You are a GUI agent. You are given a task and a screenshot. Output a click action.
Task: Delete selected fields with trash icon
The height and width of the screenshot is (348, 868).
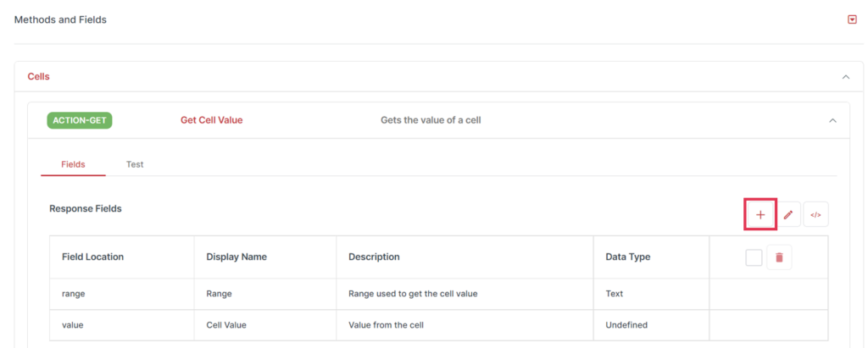tap(780, 257)
